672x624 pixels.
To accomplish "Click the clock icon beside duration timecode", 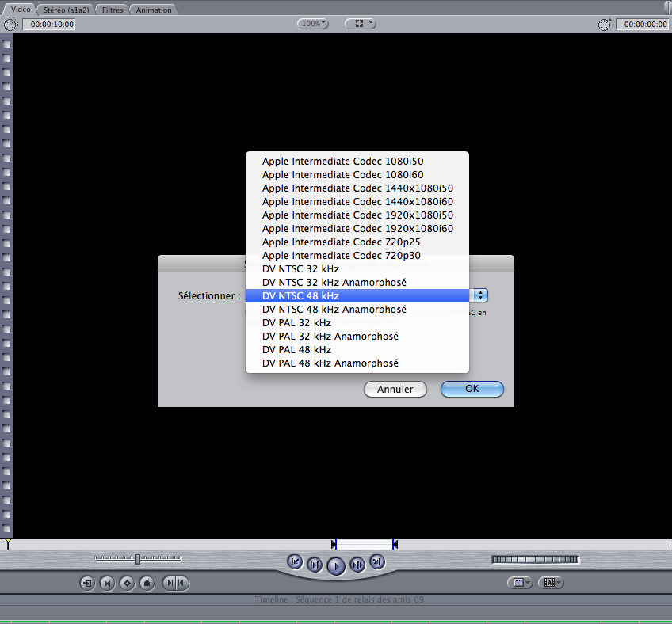I will [x=10, y=24].
